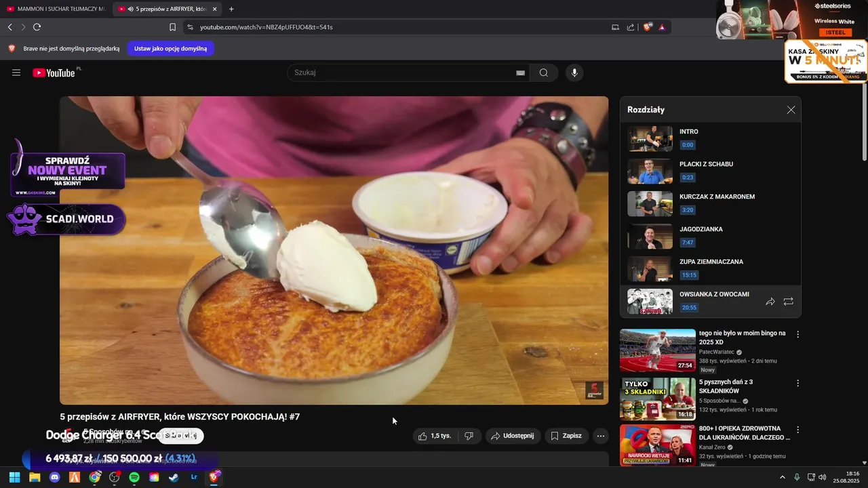Click the Udostępnij share button

pos(513,436)
